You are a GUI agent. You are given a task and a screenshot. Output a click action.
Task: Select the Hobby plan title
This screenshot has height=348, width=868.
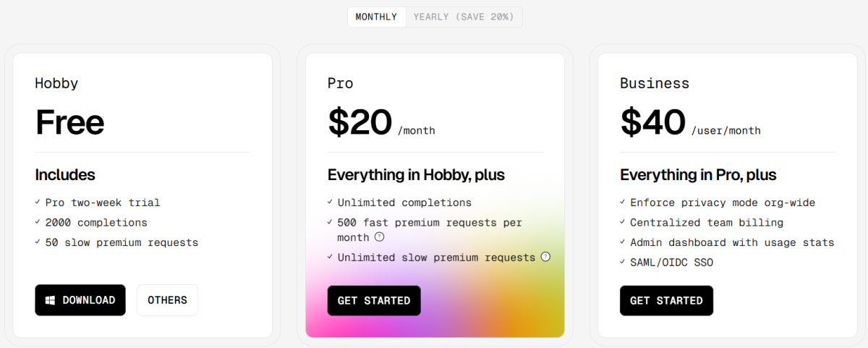coord(56,83)
